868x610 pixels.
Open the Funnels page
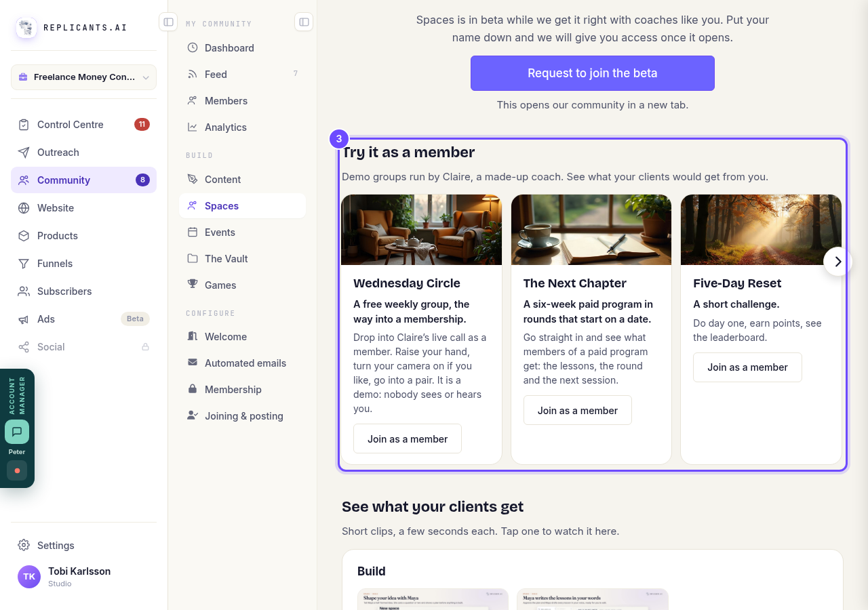pos(83,264)
